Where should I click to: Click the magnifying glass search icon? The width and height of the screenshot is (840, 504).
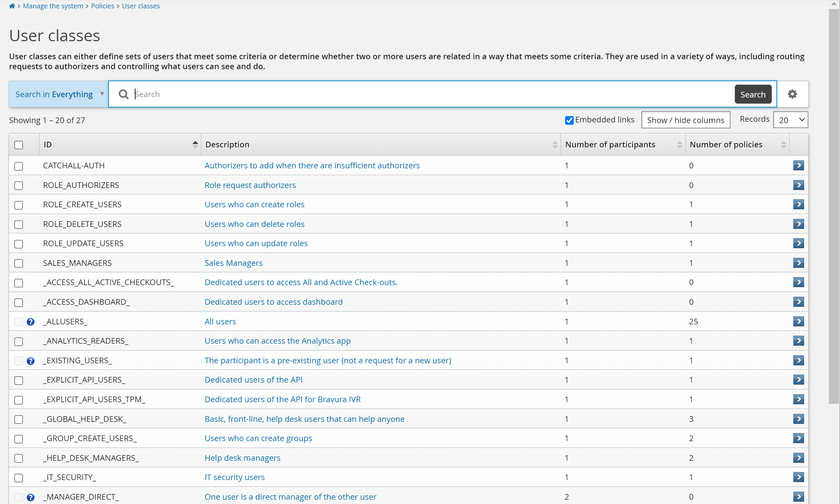124,94
